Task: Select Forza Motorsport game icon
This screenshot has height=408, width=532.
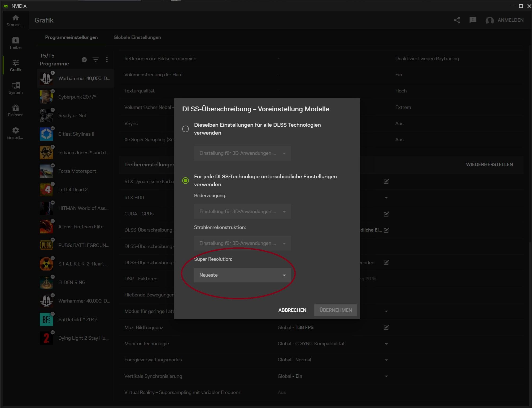Action: point(46,171)
